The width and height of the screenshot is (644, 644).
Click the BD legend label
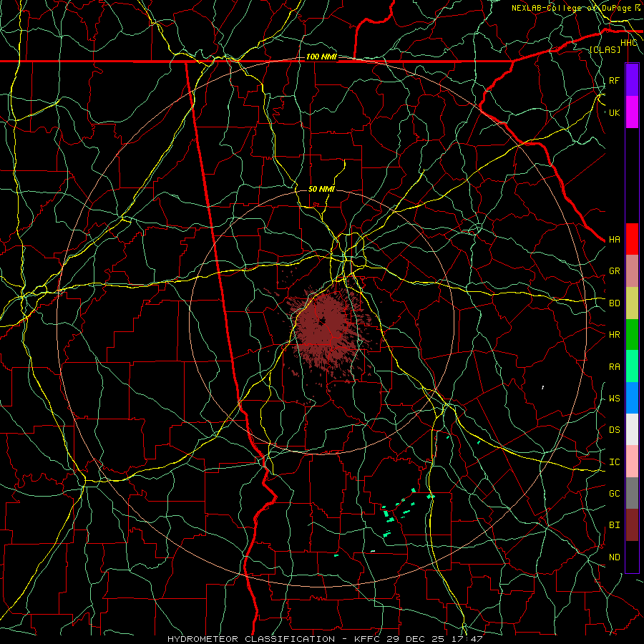614,303
